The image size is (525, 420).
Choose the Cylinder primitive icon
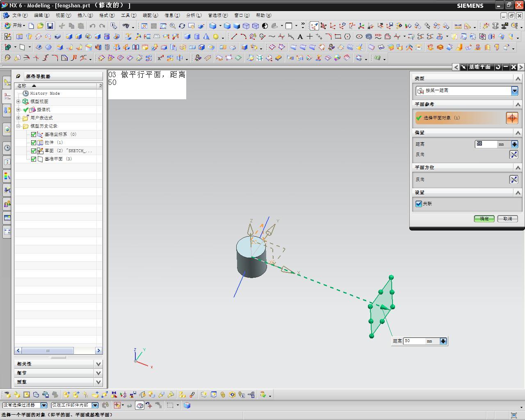197,37
